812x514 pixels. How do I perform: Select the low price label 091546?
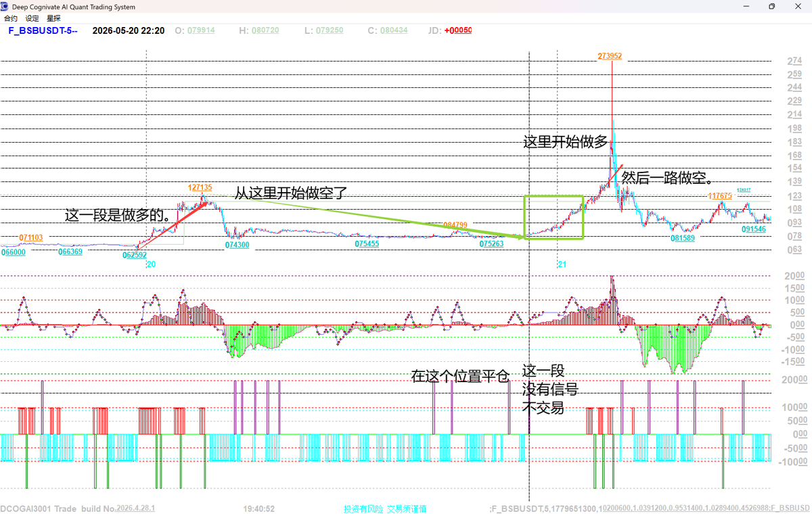pos(753,229)
